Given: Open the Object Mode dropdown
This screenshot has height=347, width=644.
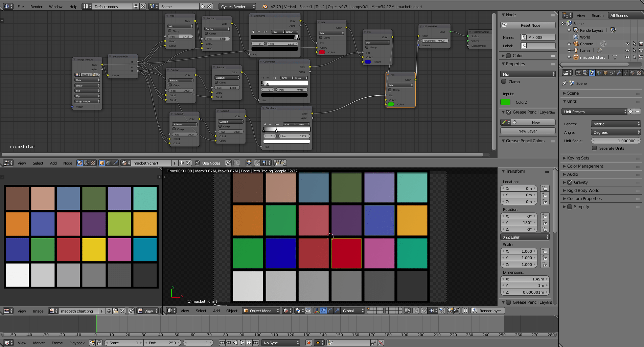Looking at the screenshot, I should (261, 311).
